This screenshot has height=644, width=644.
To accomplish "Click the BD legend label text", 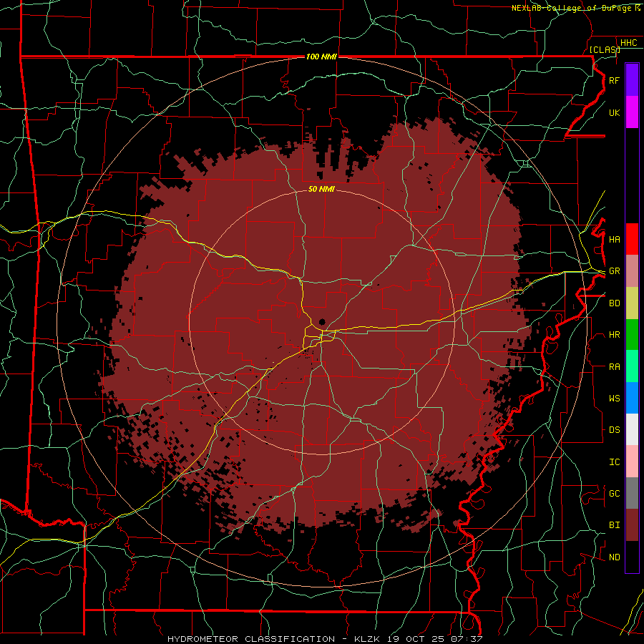I will pos(614,303).
